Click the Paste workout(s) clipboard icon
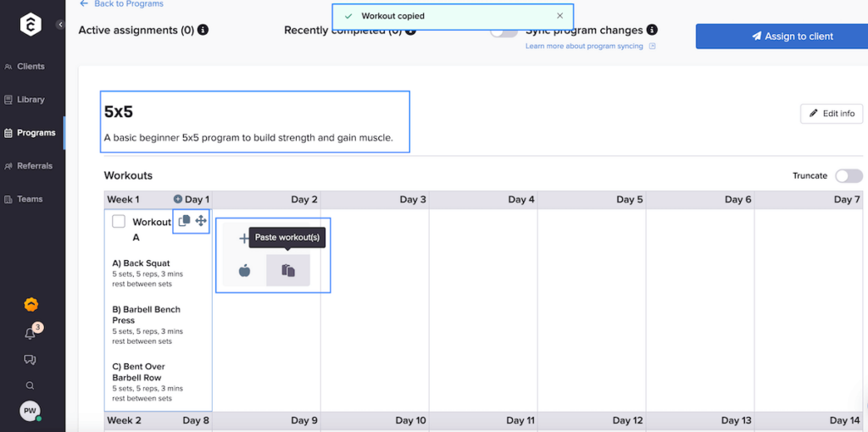The height and width of the screenshot is (432, 868). point(288,271)
